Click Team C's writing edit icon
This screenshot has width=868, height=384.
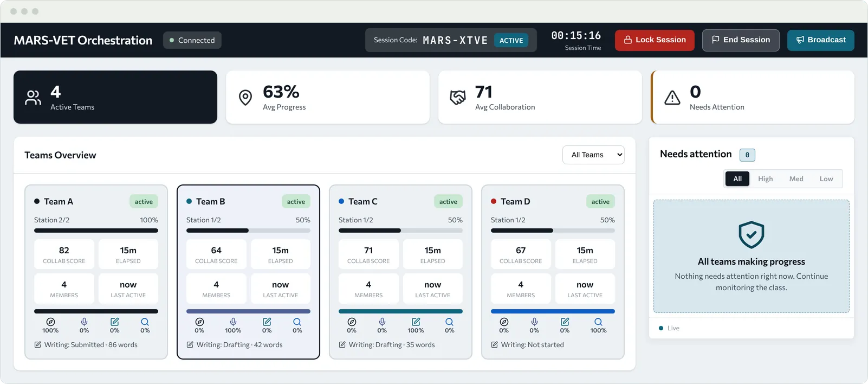pyautogui.click(x=416, y=322)
